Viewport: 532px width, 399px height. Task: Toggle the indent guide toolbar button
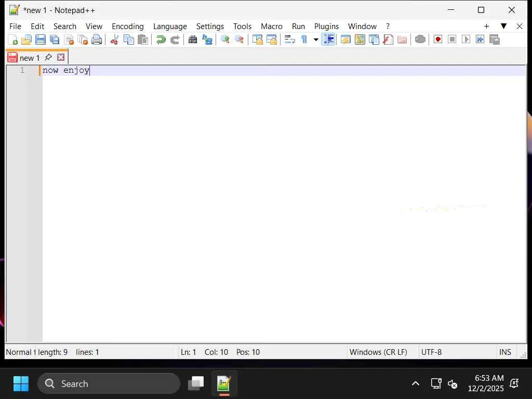point(329,39)
